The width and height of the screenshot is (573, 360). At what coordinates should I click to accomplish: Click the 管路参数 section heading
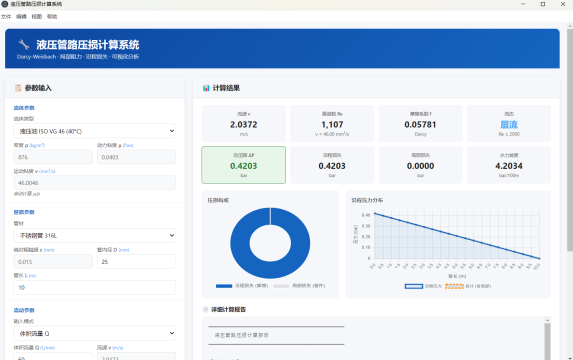(x=24, y=212)
